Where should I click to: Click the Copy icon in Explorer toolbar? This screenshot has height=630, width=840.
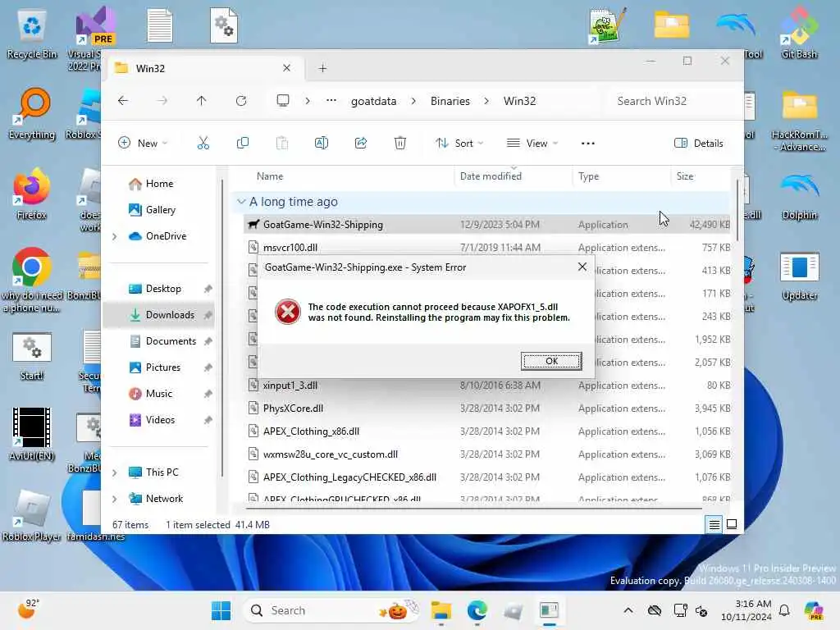point(243,143)
